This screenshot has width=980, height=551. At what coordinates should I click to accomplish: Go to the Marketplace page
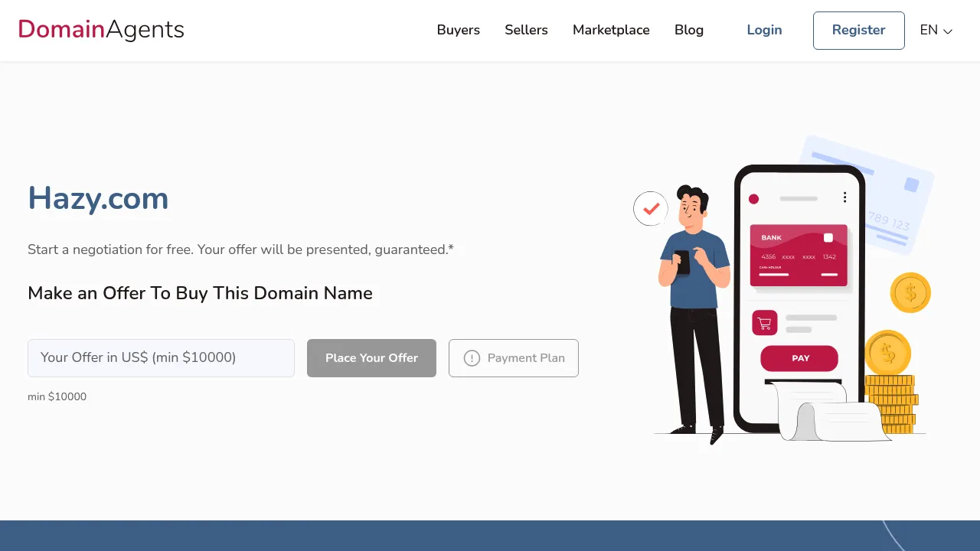point(611,30)
